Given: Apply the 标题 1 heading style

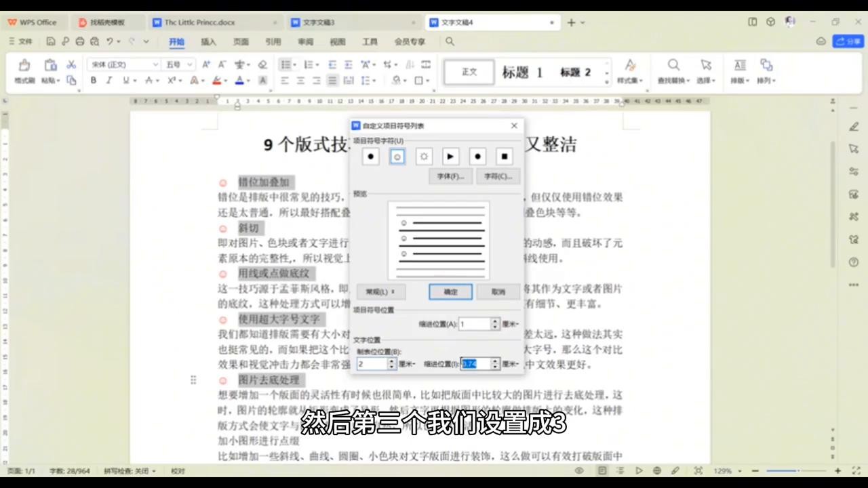Looking at the screenshot, I should tap(521, 73).
